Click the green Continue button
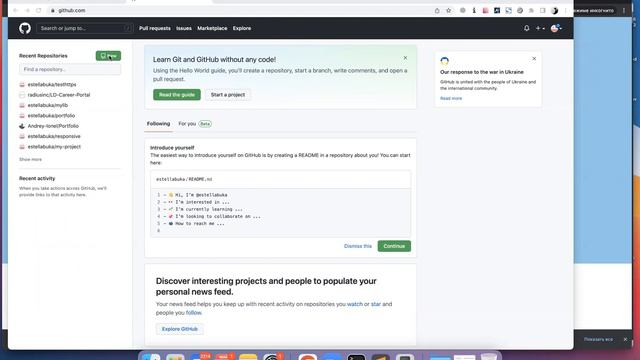This screenshot has width=640, height=360. 394,246
